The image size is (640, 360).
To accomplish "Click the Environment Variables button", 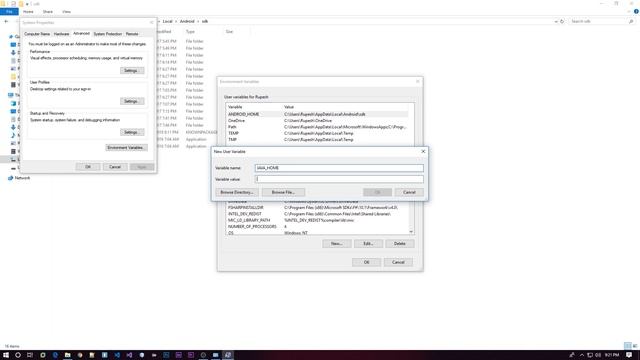I will 126,147.
